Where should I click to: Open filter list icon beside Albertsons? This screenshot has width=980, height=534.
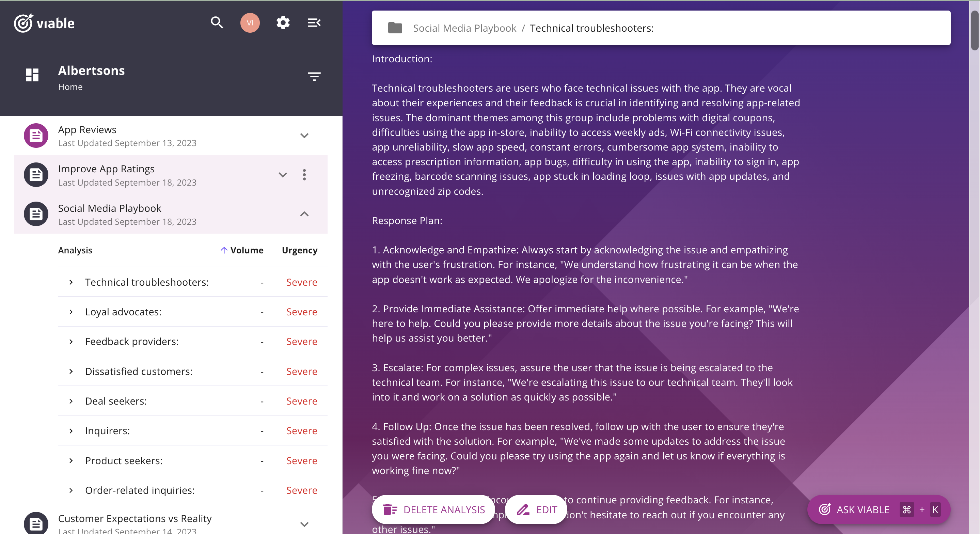click(314, 77)
